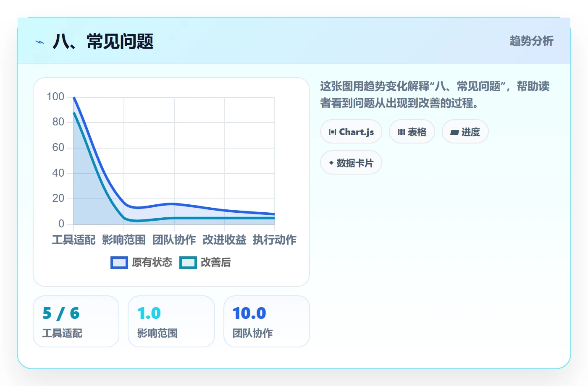Open the 5 / 6 工具适配 stat card
Viewport: 588px width, 386px height.
pyautogui.click(x=76, y=321)
